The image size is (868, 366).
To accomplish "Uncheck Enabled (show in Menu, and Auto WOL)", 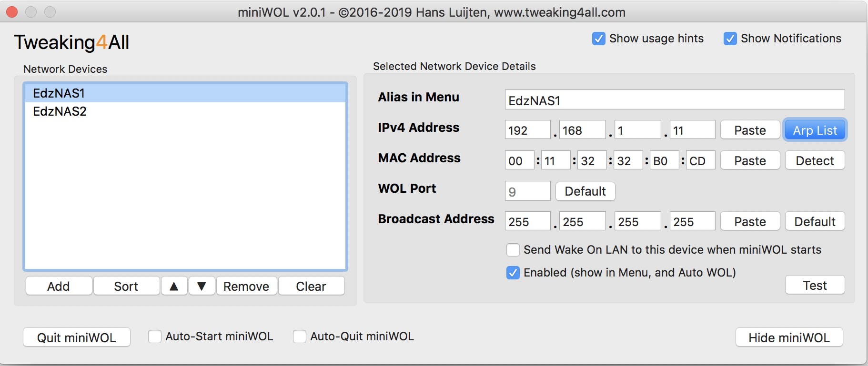I will coord(513,273).
